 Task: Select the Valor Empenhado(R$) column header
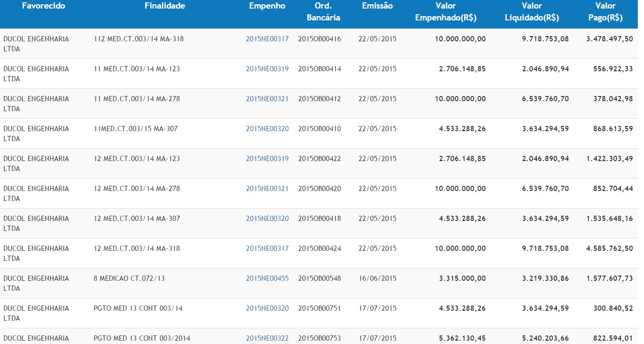[x=445, y=12]
